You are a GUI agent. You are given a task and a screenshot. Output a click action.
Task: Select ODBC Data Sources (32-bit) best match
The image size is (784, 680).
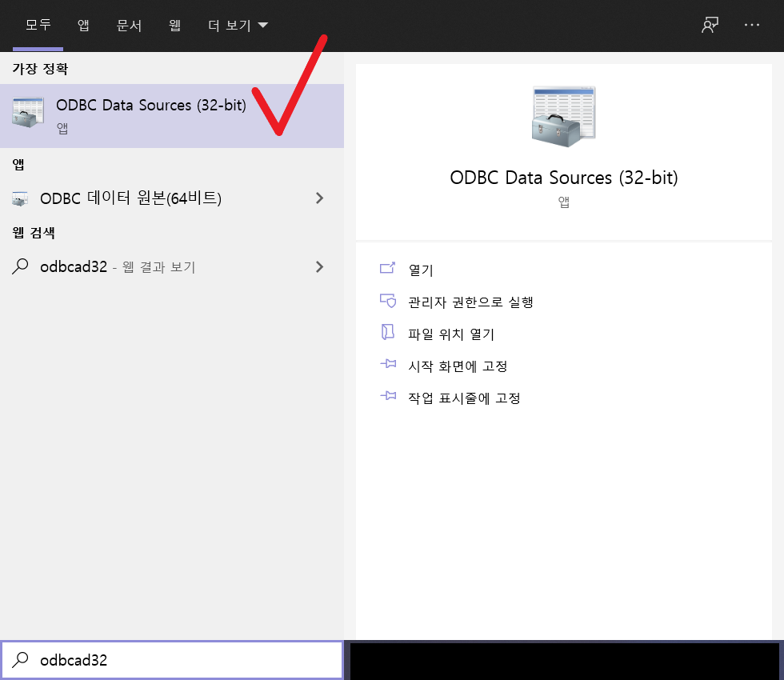coord(172,115)
